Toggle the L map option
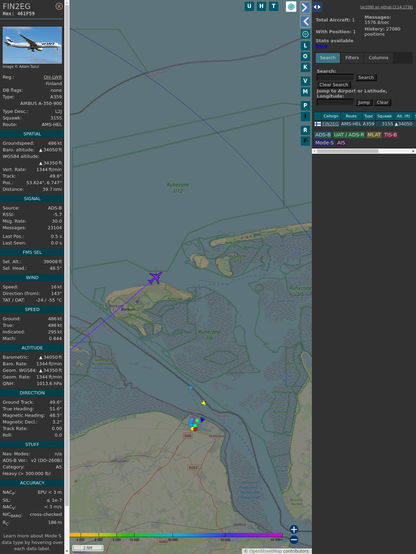The width and height of the screenshot is (416, 554). point(305,46)
